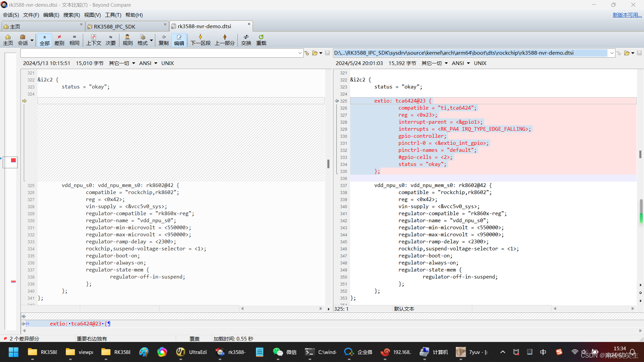Switch to the RK3588_IPC_SDK tab
The image size is (644, 362).
(x=114, y=26)
